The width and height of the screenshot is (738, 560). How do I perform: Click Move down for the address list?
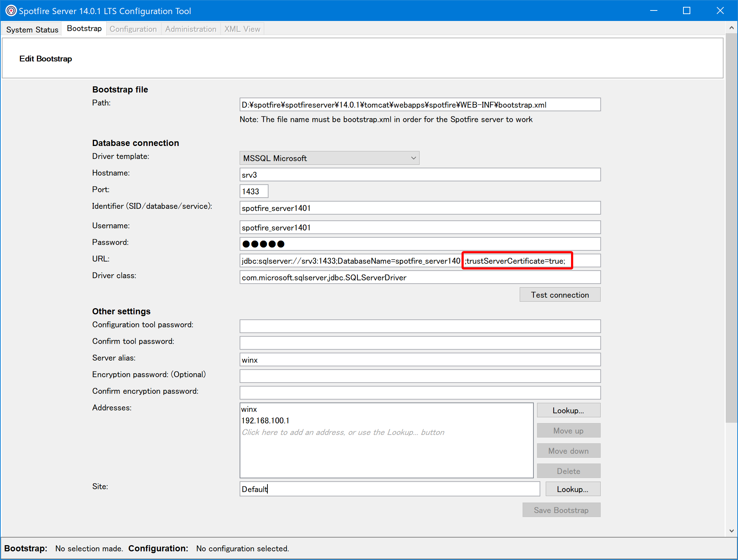[568, 451]
